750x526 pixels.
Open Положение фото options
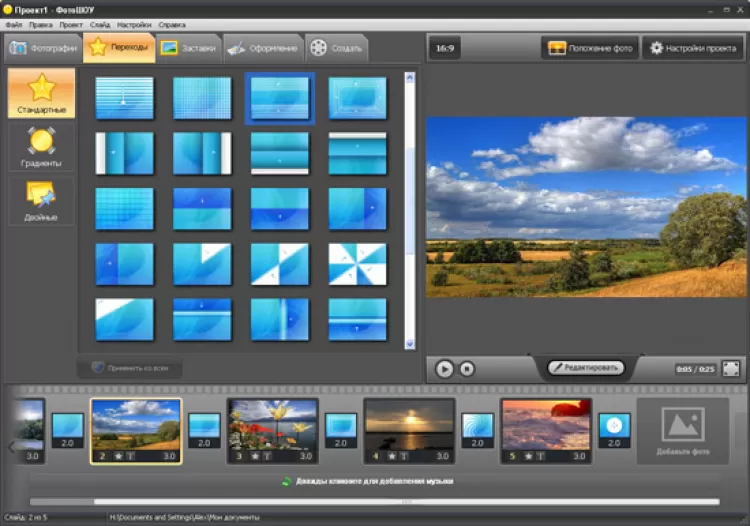click(590, 48)
